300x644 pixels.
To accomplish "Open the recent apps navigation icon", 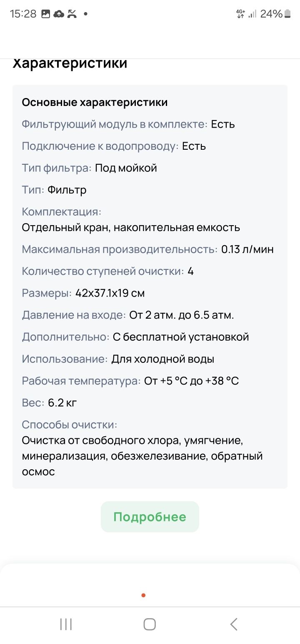I will pos(66,624).
